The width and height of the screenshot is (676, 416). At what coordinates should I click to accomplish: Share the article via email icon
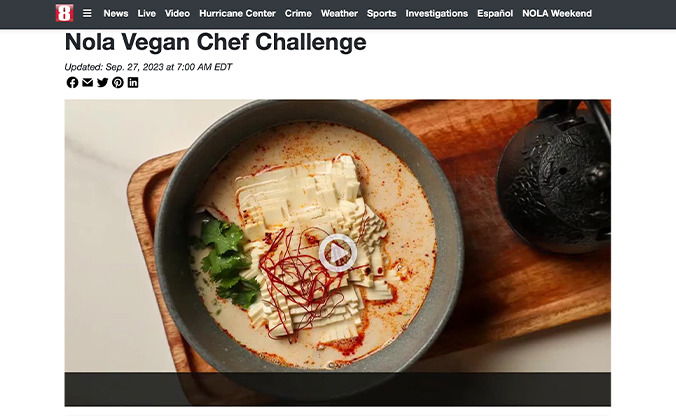pos(88,82)
